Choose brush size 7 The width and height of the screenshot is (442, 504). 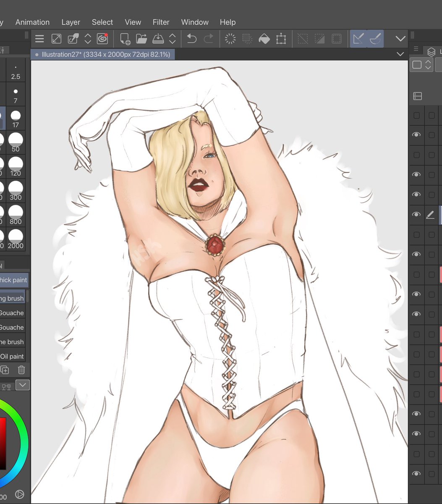click(16, 94)
